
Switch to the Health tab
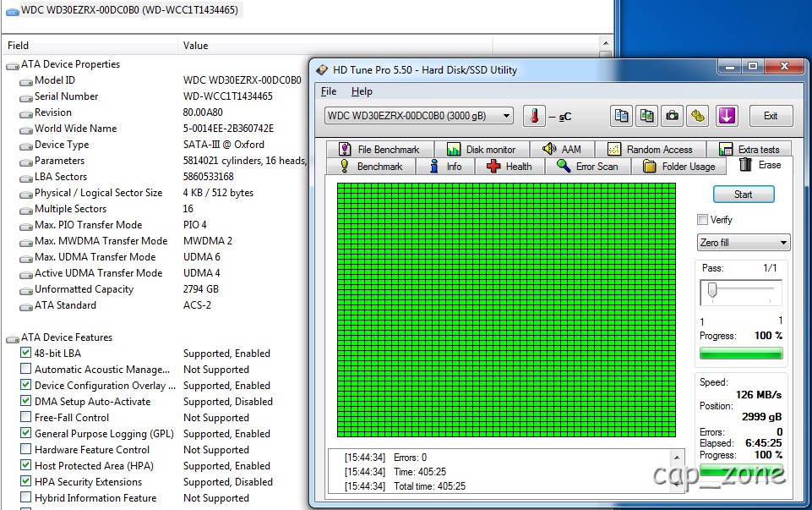[x=510, y=167]
